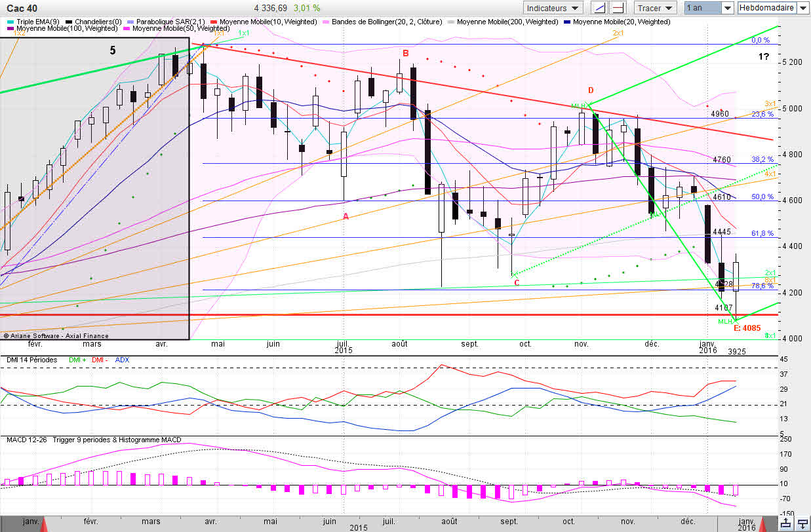Click the 4 336,69 last price value
Screen dimensions: 811x532
pos(271,8)
